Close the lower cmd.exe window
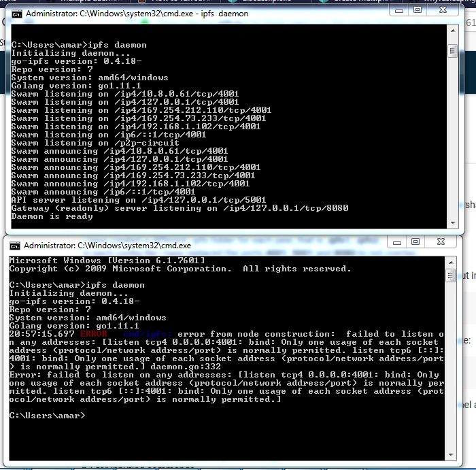The height and width of the screenshot is (470, 476). coord(441,242)
